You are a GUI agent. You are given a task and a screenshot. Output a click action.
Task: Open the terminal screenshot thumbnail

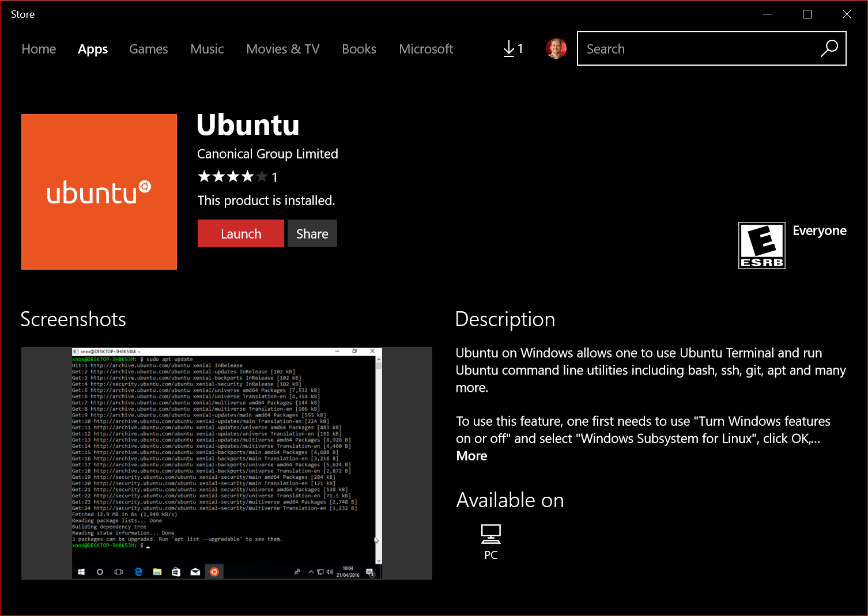(227, 463)
